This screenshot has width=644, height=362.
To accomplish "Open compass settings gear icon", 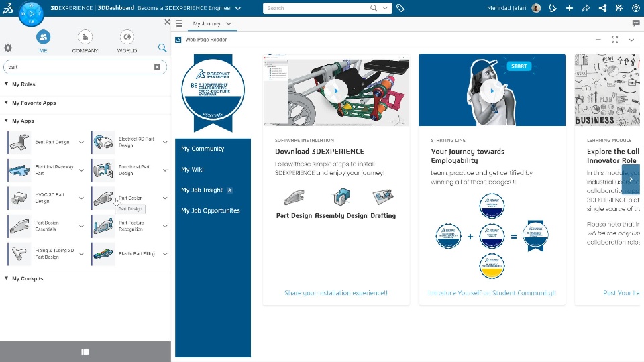I will [x=8, y=48].
